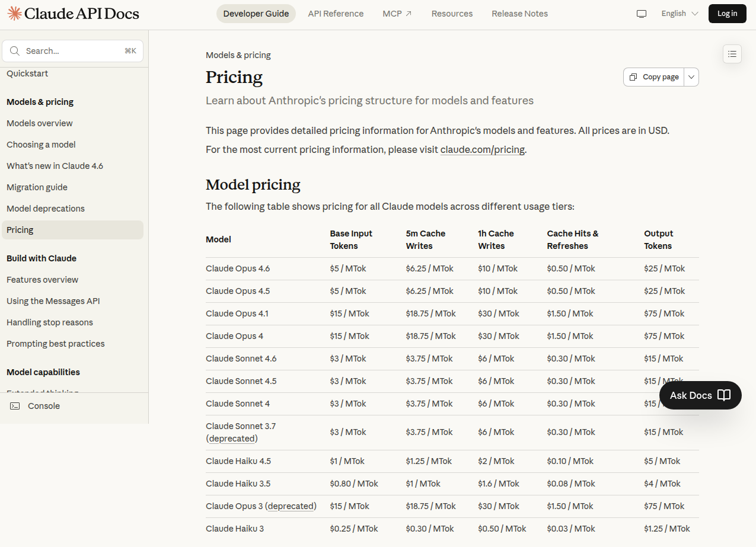Click the $1.25 / MTok output cell for Haiku 3
The width and height of the screenshot is (756, 547).
(667, 529)
